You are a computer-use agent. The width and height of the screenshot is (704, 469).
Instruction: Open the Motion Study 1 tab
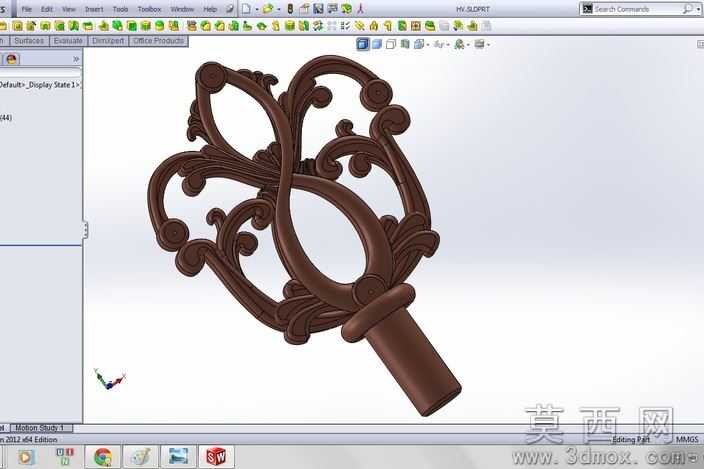click(x=40, y=428)
